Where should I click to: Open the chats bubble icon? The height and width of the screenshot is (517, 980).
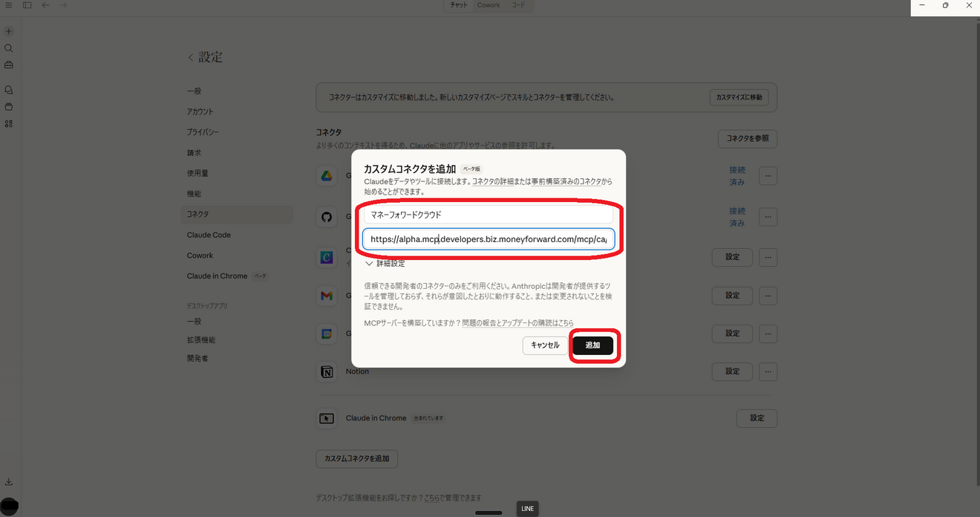(x=9, y=90)
